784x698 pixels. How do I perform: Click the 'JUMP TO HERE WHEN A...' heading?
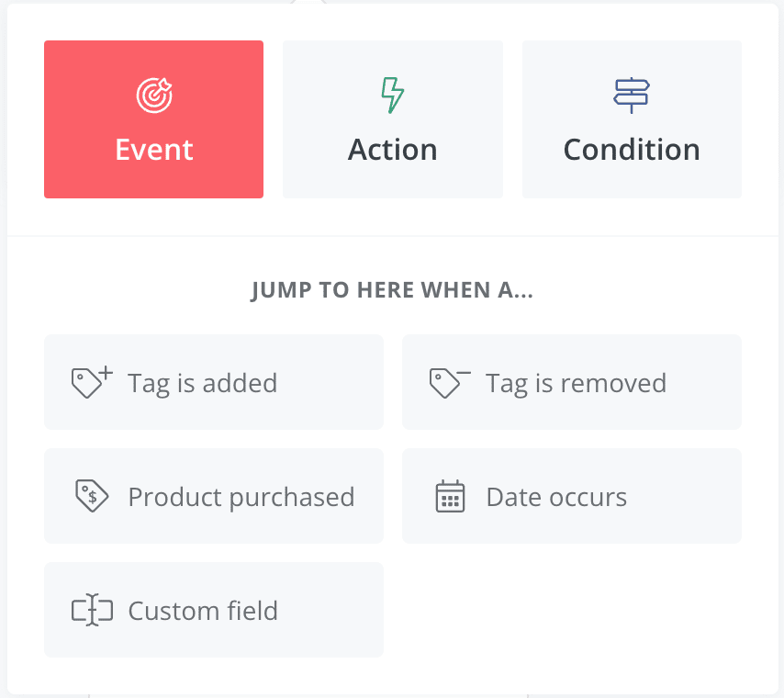point(392,290)
